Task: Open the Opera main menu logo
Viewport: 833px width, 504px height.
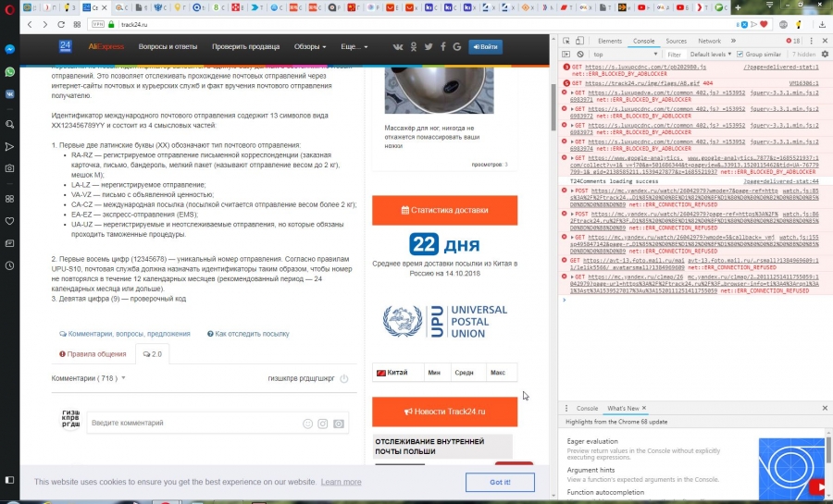Action: [9, 9]
